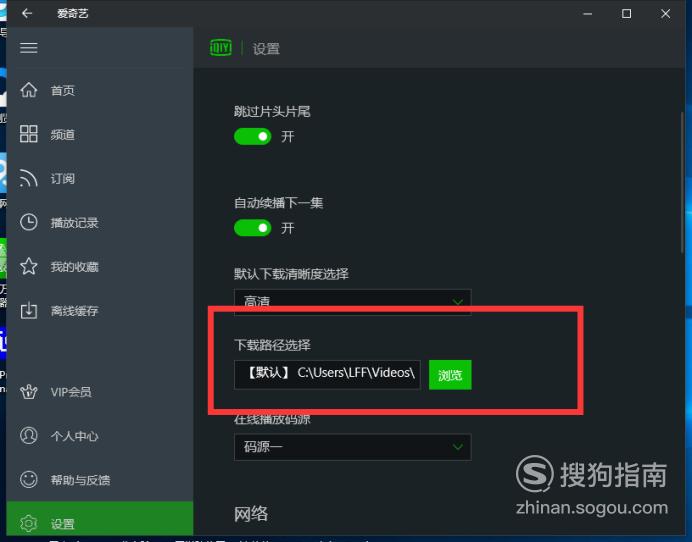Open VIP会员 crown icon
This screenshot has width=692, height=542.
click(x=29, y=391)
